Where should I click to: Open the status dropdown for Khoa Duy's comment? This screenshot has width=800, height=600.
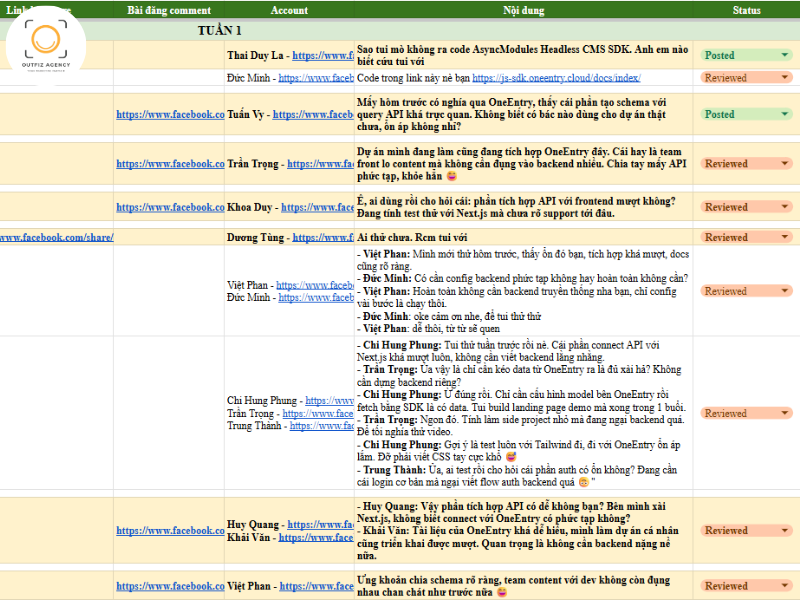click(784, 207)
